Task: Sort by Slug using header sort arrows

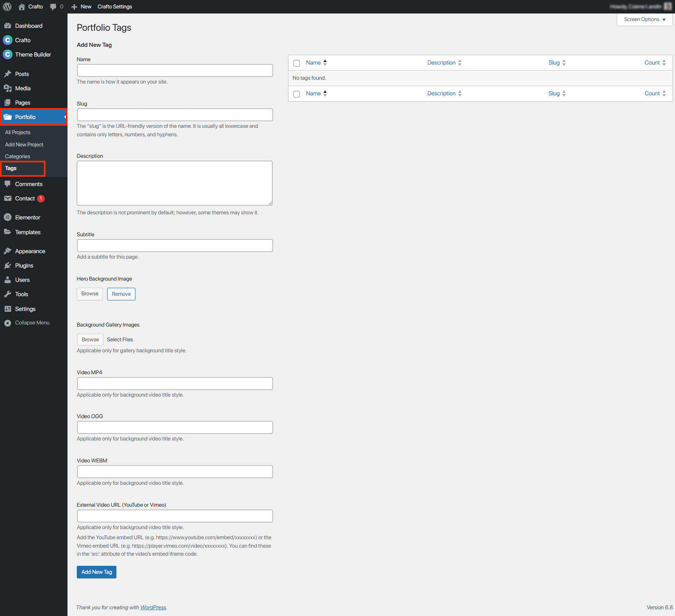Action: coord(564,62)
